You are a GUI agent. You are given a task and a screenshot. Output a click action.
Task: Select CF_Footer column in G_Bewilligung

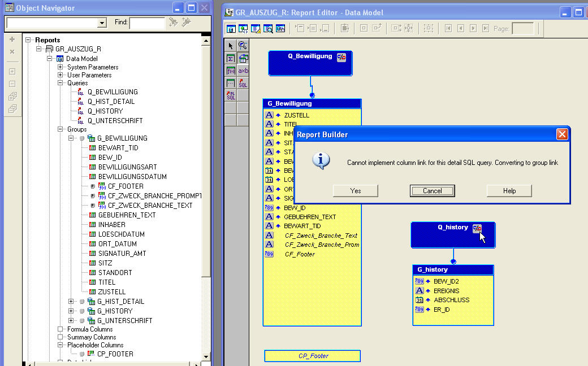pos(300,254)
